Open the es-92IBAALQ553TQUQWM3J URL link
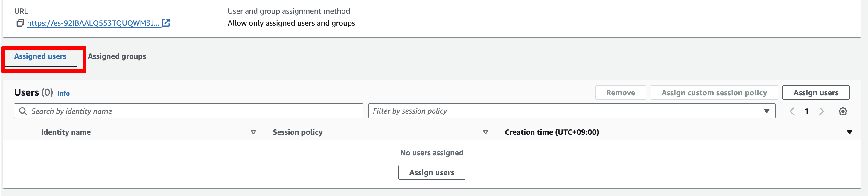 93,23
